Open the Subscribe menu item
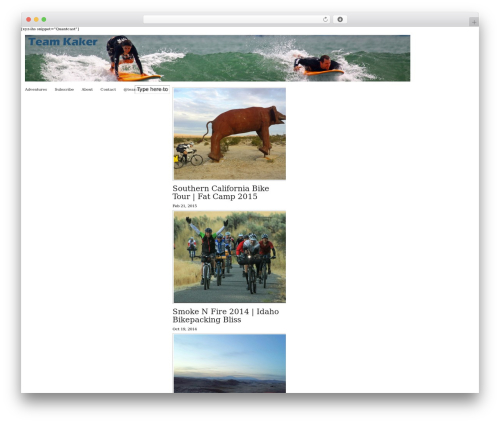This screenshot has width=500, height=423. pyautogui.click(x=64, y=89)
